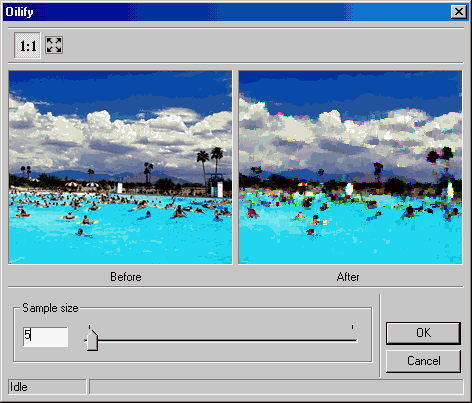
Task: Click the After preview image
Action: [350, 167]
